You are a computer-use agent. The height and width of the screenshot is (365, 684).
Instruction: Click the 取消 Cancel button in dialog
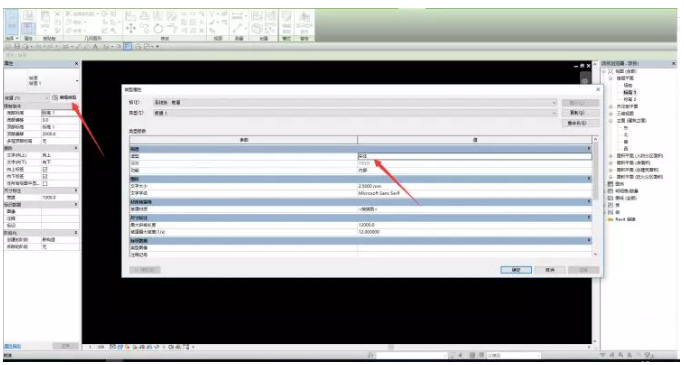(x=550, y=270)
